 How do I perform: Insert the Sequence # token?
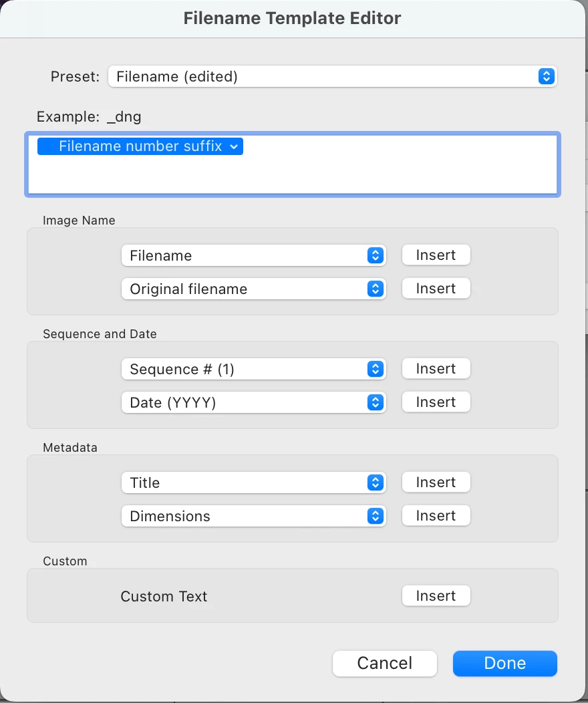coord(436,369)
